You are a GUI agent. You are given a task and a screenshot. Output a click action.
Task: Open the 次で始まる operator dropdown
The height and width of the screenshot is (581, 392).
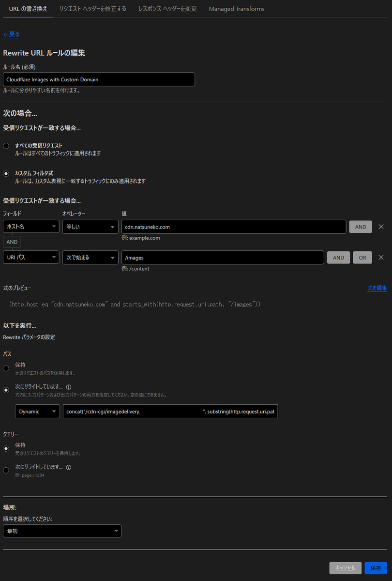[x=90, y=258]
